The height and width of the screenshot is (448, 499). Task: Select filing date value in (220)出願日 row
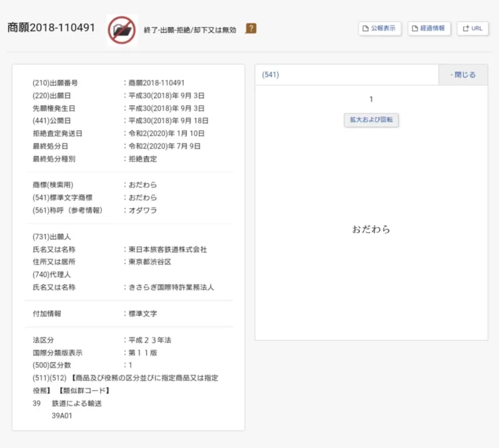tap(166, 96)
